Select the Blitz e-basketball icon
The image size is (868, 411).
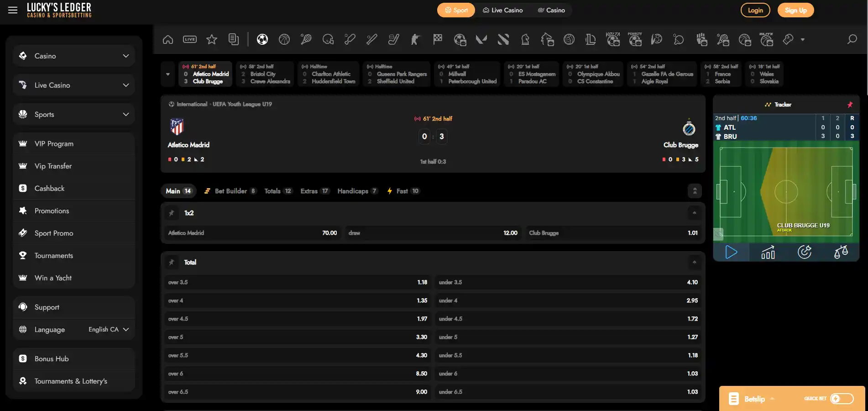coord(766,39)
